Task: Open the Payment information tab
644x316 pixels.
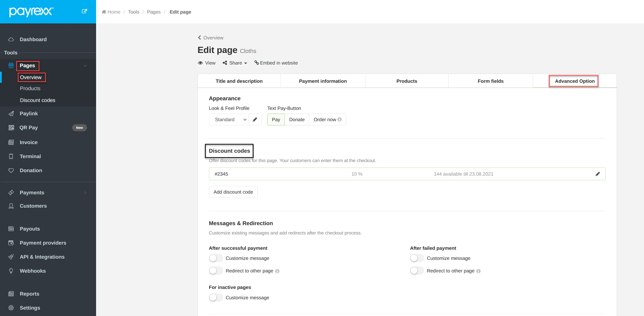Action: [x=322, y=81]
